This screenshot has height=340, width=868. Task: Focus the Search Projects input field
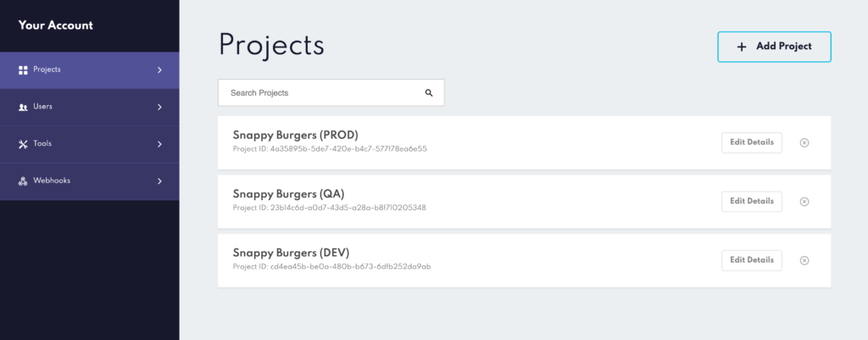(322, 92)
